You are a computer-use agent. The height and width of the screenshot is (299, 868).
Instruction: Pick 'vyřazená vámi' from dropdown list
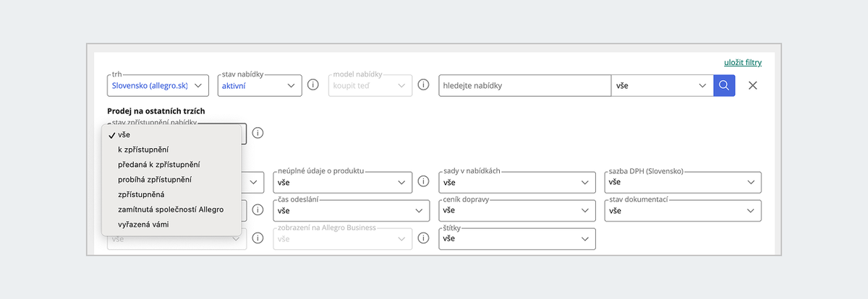(145, 225)
